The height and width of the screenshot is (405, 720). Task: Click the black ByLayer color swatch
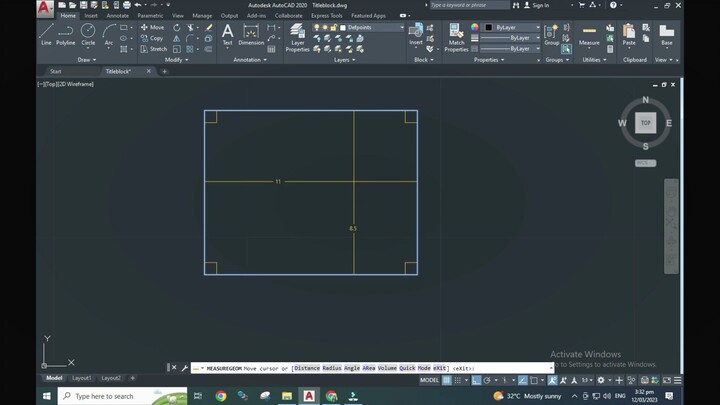pyautogui.click(x=489, y=28)
